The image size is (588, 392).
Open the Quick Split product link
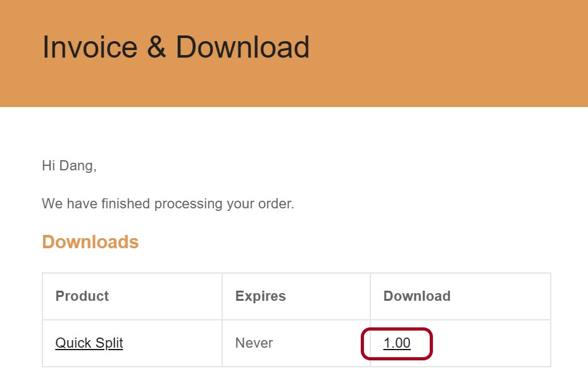coord(89,343)
